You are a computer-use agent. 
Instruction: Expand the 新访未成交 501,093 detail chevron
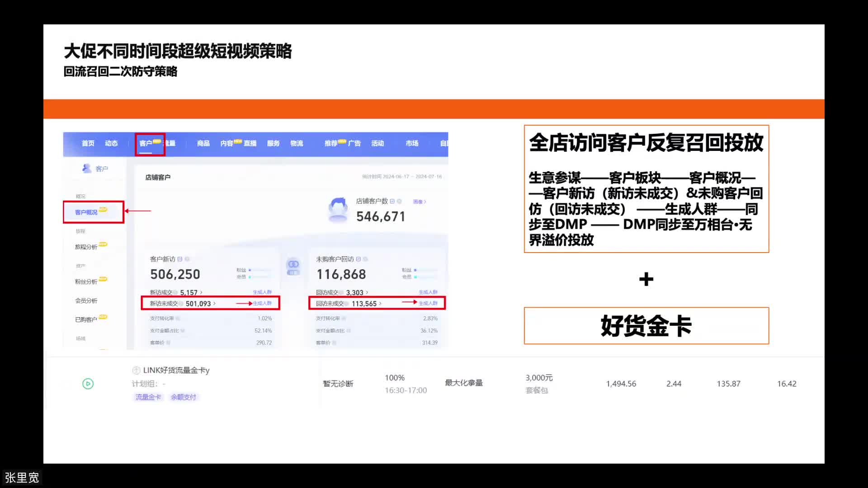tap(215, 303)
